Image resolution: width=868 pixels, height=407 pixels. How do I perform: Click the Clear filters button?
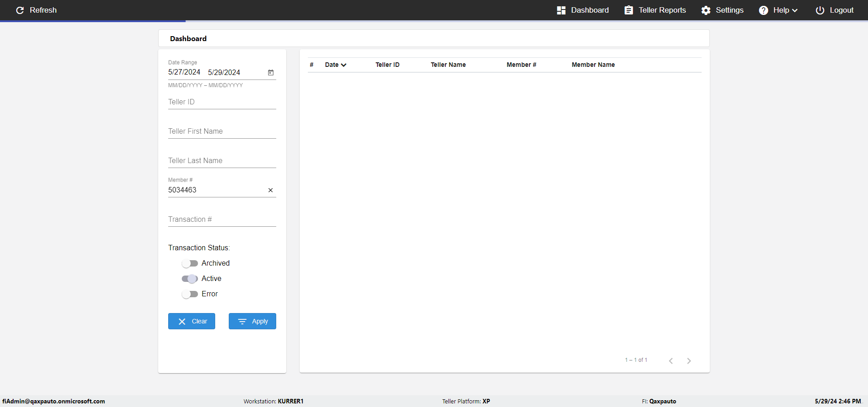(x=192, y=321)
